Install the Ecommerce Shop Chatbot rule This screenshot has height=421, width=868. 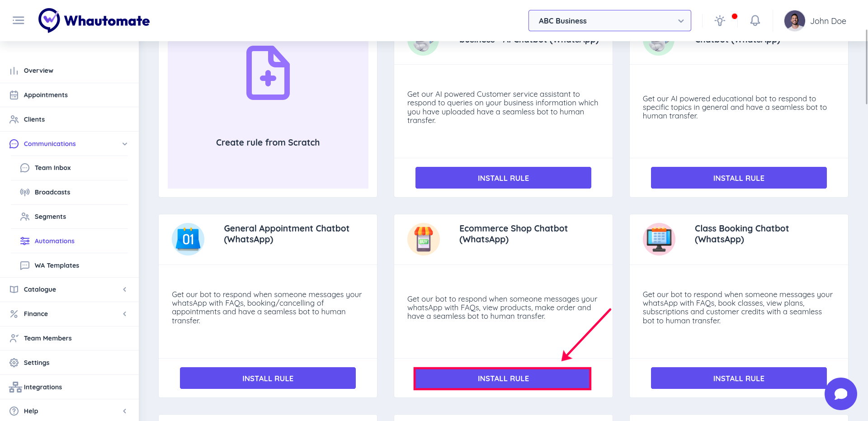point(503,378)
